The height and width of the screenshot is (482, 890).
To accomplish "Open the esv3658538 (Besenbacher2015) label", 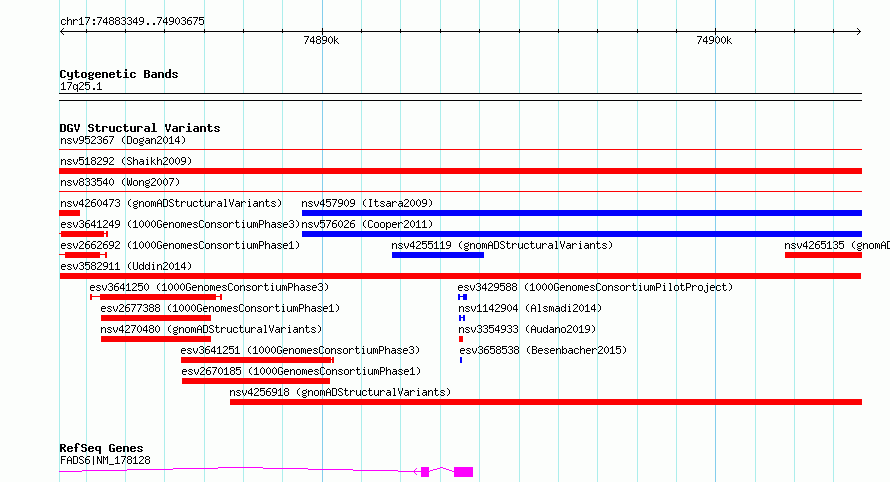I will click(x=543, y=350).
